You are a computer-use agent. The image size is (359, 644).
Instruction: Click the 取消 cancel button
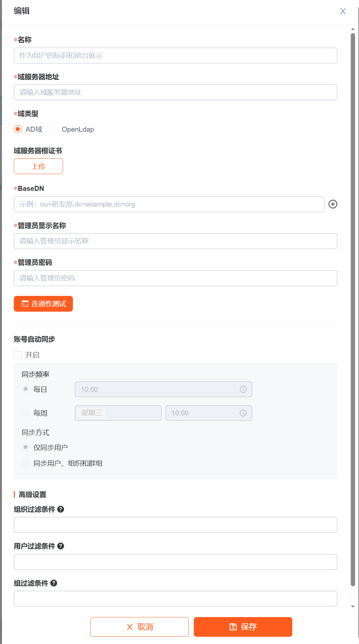(x=140, y=627)
